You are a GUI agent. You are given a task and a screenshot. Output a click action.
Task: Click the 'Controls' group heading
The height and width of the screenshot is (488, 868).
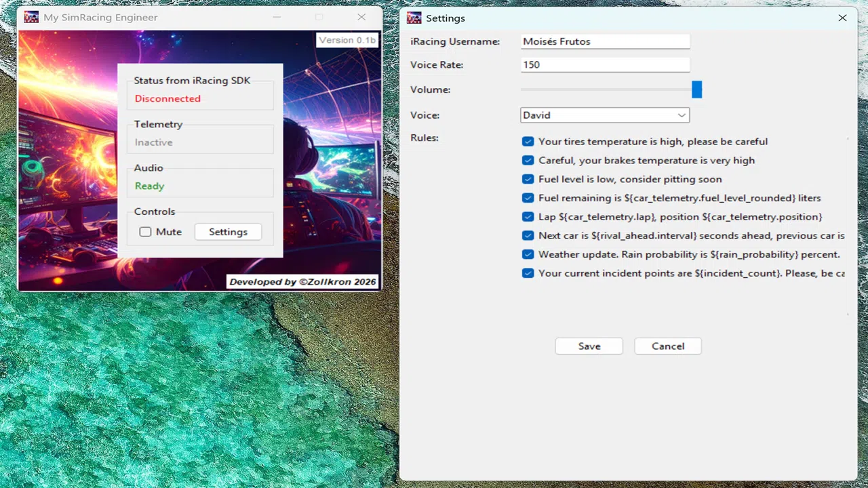[155, 212]
